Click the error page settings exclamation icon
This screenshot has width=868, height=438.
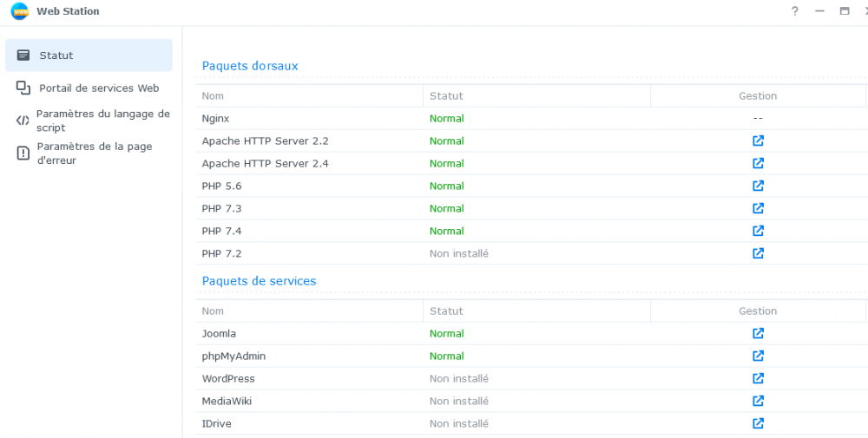point(23,154)
